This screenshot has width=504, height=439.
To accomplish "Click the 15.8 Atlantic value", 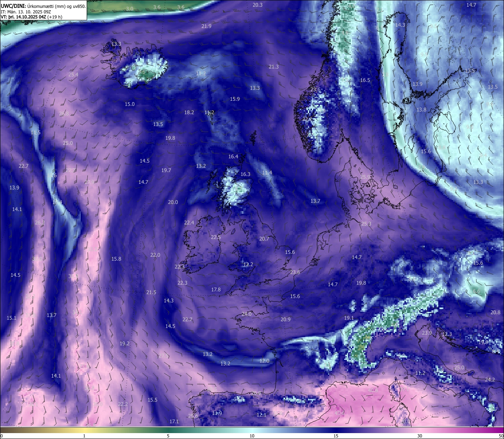I will point(116,259).
